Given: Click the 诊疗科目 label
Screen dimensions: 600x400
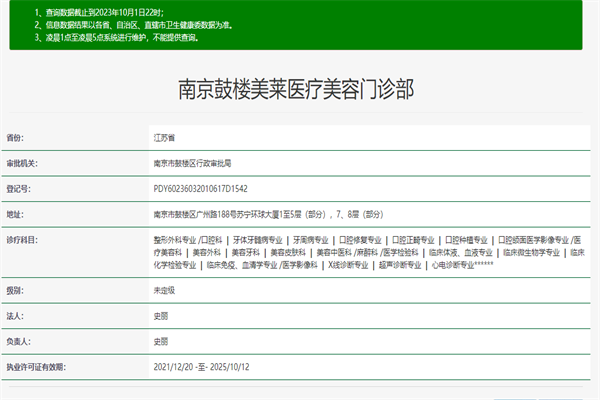Looking at the screenshot, I should (22, 240).
